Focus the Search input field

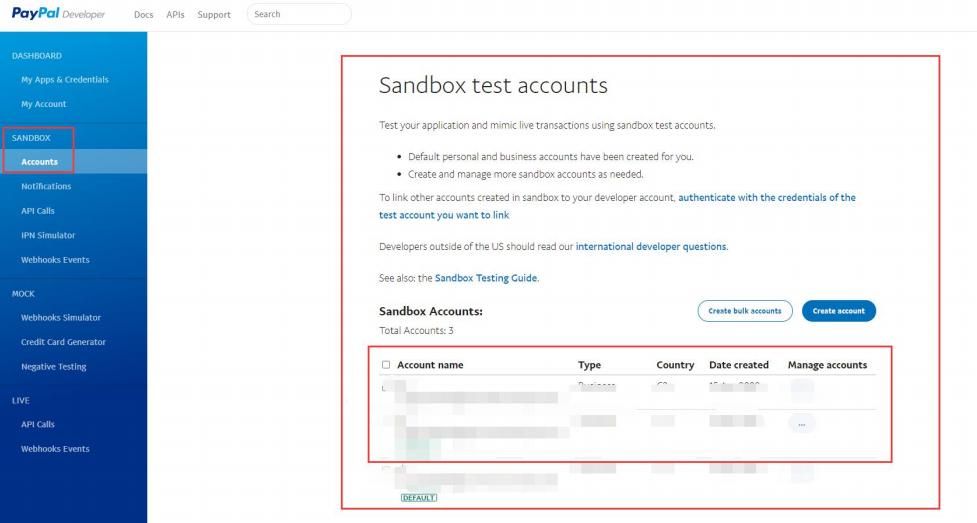(x=299, y=14)
